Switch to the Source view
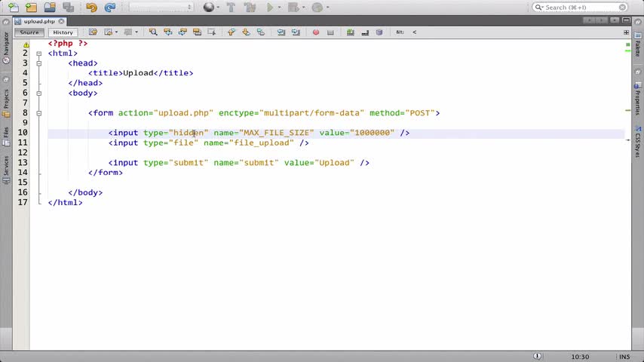Image resolution: width=644 pixels, height=362 pixels. [x=29, y=32]
